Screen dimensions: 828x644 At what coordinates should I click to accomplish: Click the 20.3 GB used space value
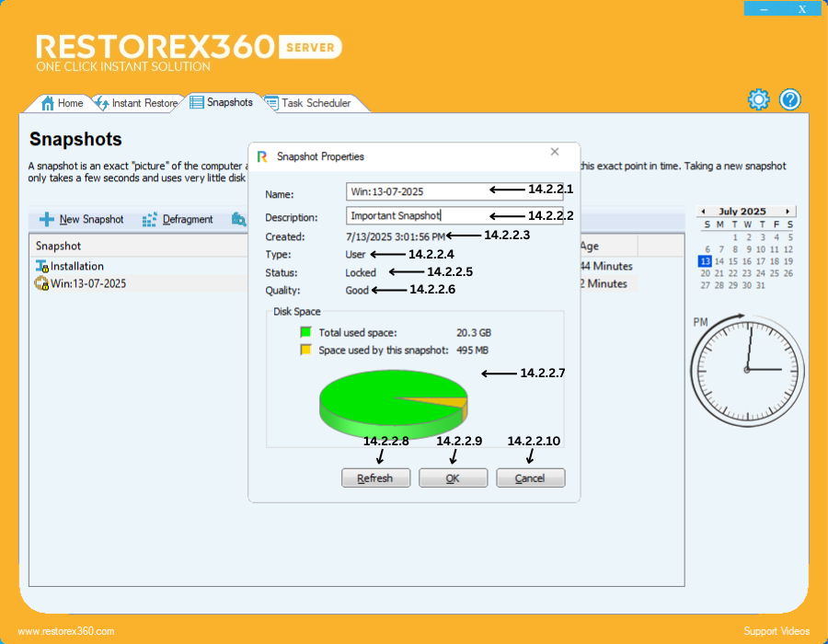474,332
